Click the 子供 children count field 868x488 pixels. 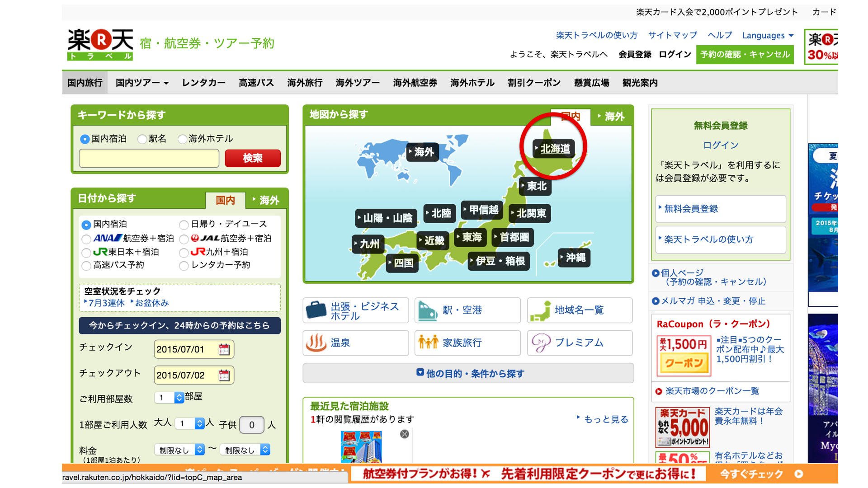coord(251,425)
